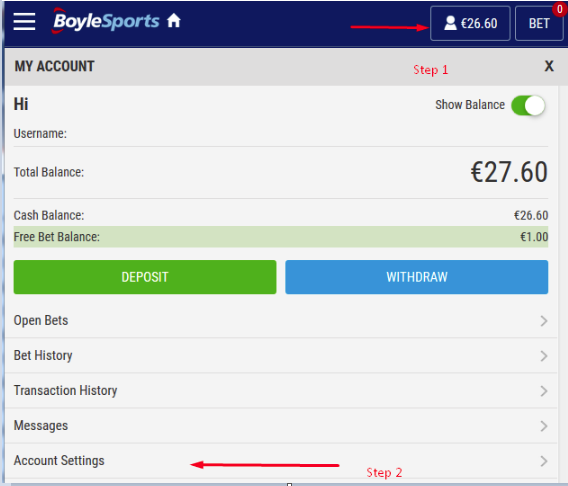The image size is (568, 486).
Task: Expand the Transaction History chevron arrow
Action: point(544,391)
